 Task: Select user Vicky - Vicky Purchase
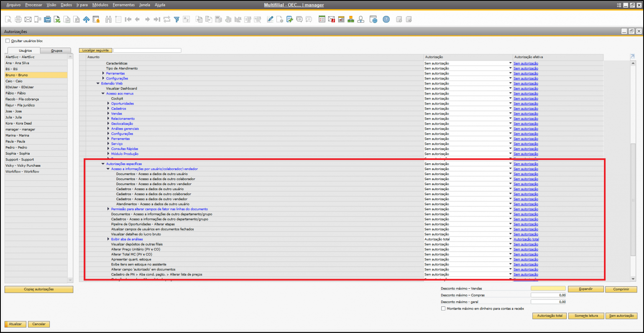36,165
